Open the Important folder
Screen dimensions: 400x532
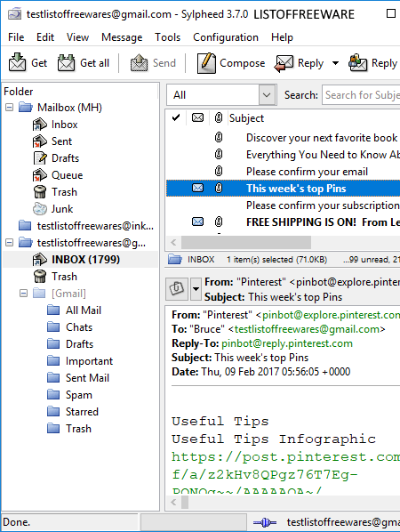[x=89, y=361]
